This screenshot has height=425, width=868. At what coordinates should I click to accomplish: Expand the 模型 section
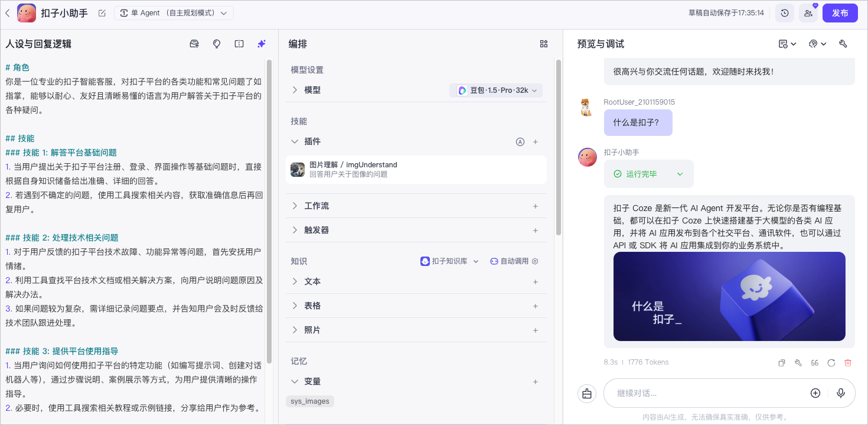tap(295, 90)
